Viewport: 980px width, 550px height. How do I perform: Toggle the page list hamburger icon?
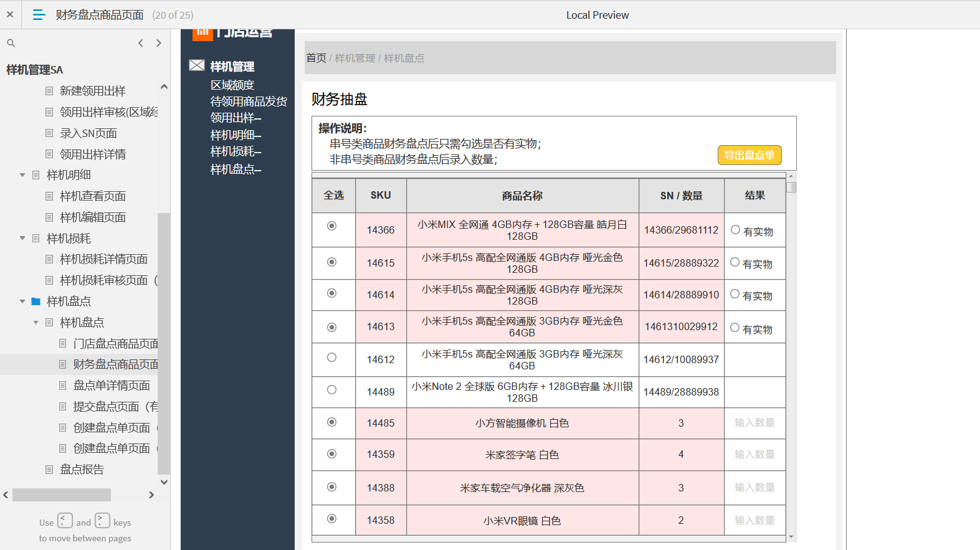(39, 14)
